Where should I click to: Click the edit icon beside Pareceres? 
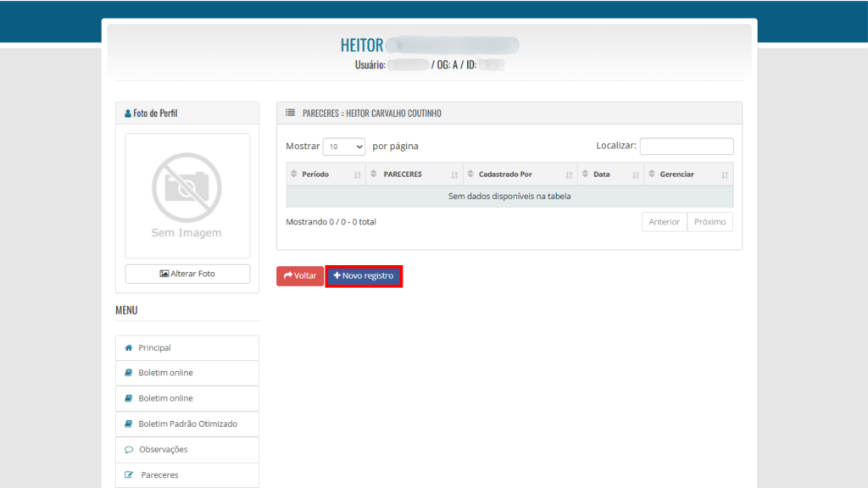pyautogui.click(x=129, y=475)
